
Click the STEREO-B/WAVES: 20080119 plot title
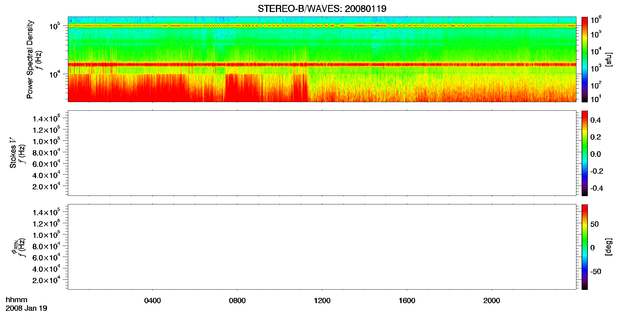(x=322, y=9)
